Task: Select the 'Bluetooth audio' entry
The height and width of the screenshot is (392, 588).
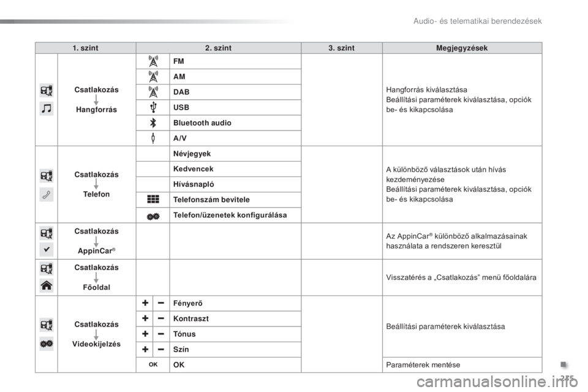Action: (202, 123)
